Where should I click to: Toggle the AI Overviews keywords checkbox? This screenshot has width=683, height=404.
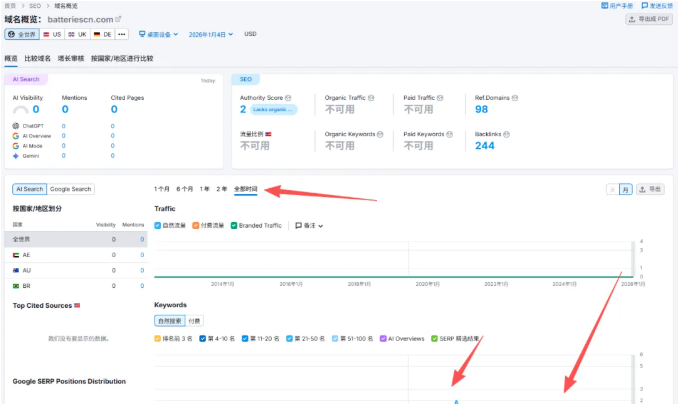[x=381, y=339]
